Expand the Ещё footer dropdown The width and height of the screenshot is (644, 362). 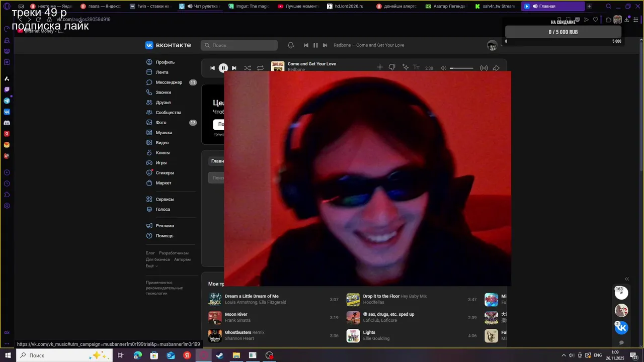[151, 266]
